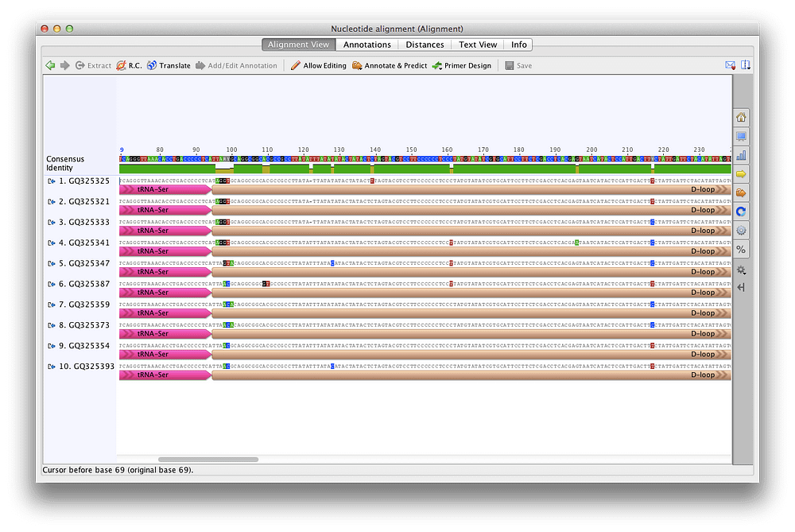Click the green identity graph bar

(425, 169)
